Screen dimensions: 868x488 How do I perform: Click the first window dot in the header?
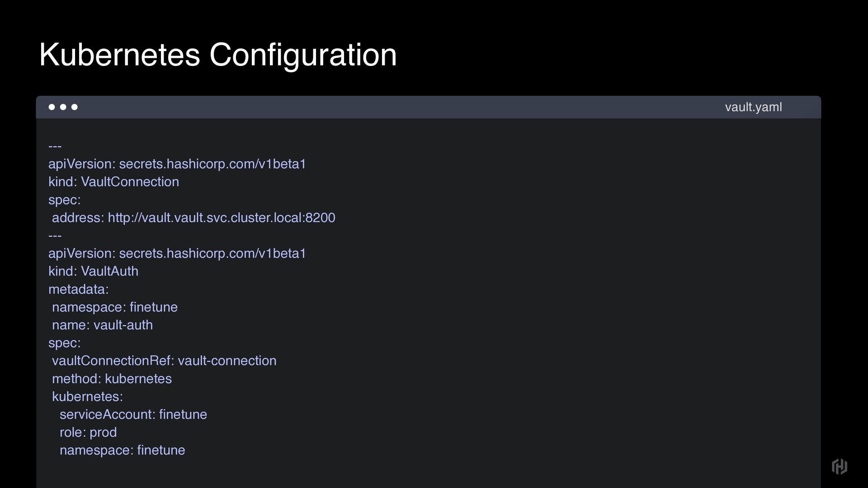click(52, 107)
